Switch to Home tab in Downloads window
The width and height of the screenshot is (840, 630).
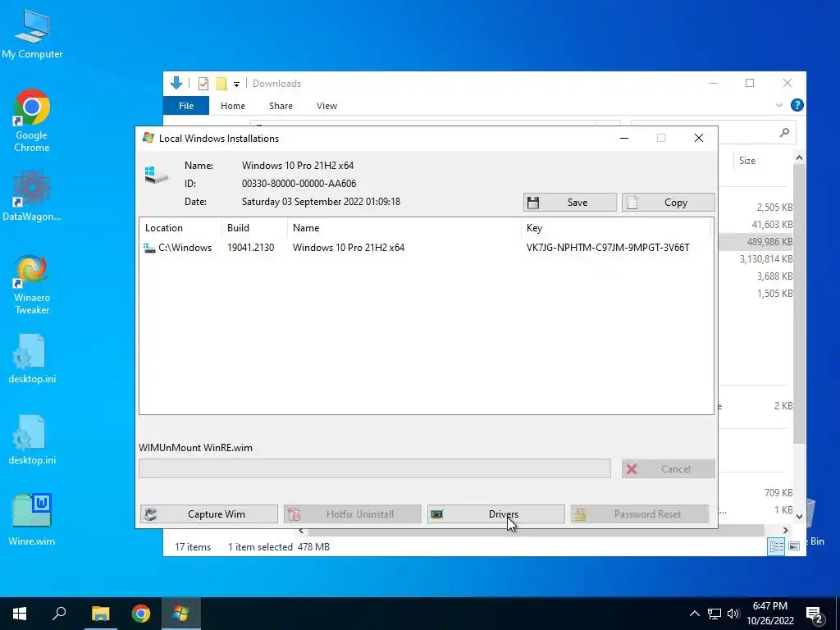pyautogui.click(x=232, y=106)
